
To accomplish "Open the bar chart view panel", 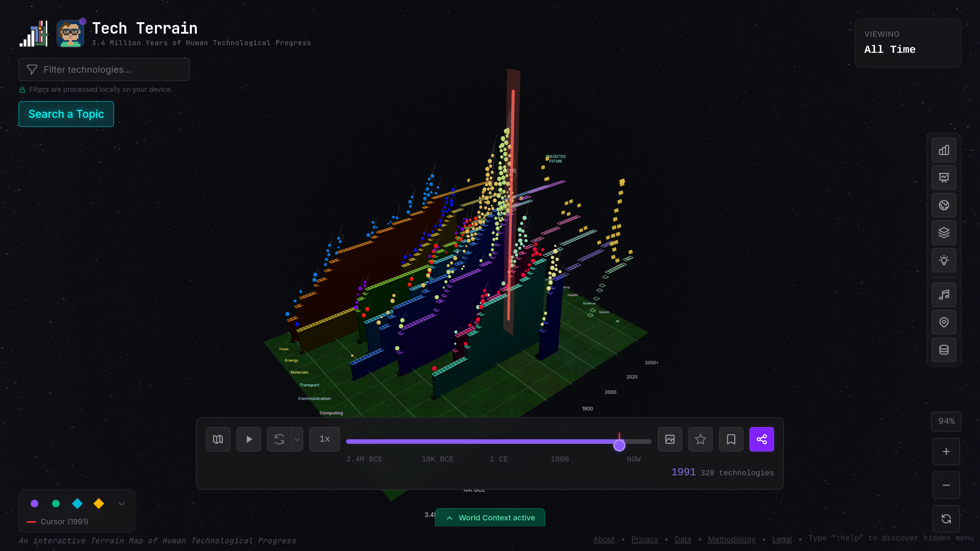I will (x=943, y=150).
